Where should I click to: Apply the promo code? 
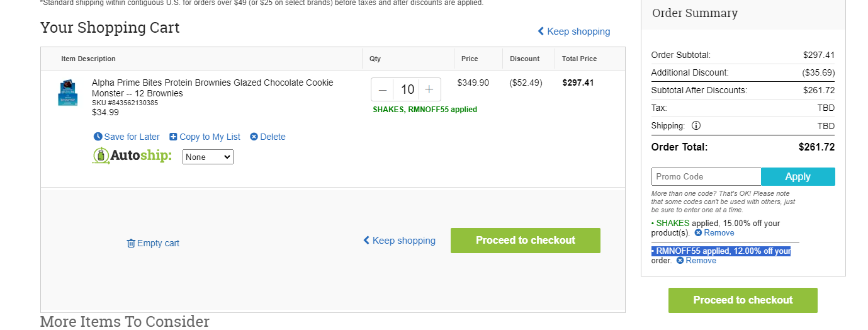pyautogui.click(x=798, y=176)
